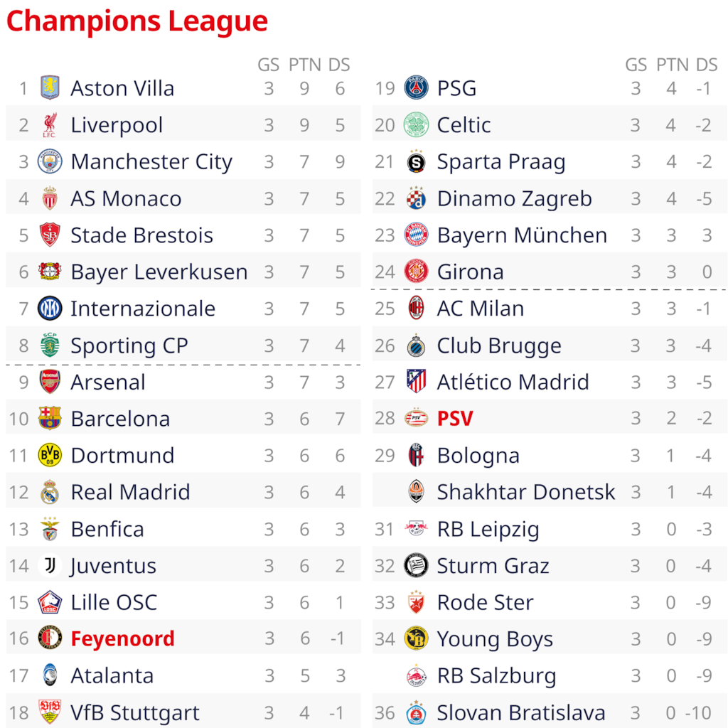Click the Aston Villa club crest
Viewport: 728px width, 728px height.
click(x=50, y=88)
